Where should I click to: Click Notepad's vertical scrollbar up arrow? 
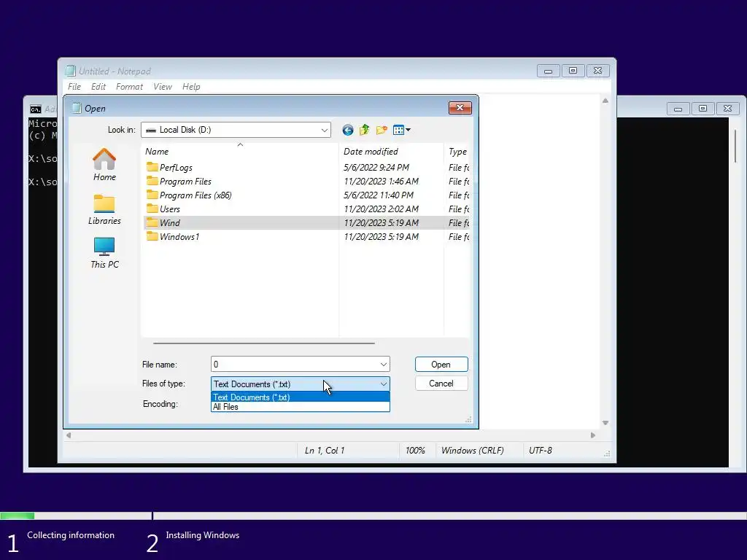(605, 101)
